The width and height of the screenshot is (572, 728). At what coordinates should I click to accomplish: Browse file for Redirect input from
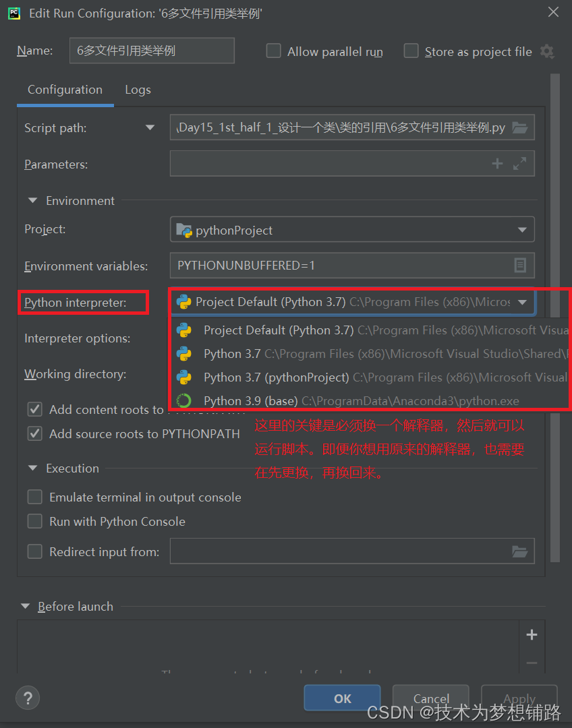[519, 551]
